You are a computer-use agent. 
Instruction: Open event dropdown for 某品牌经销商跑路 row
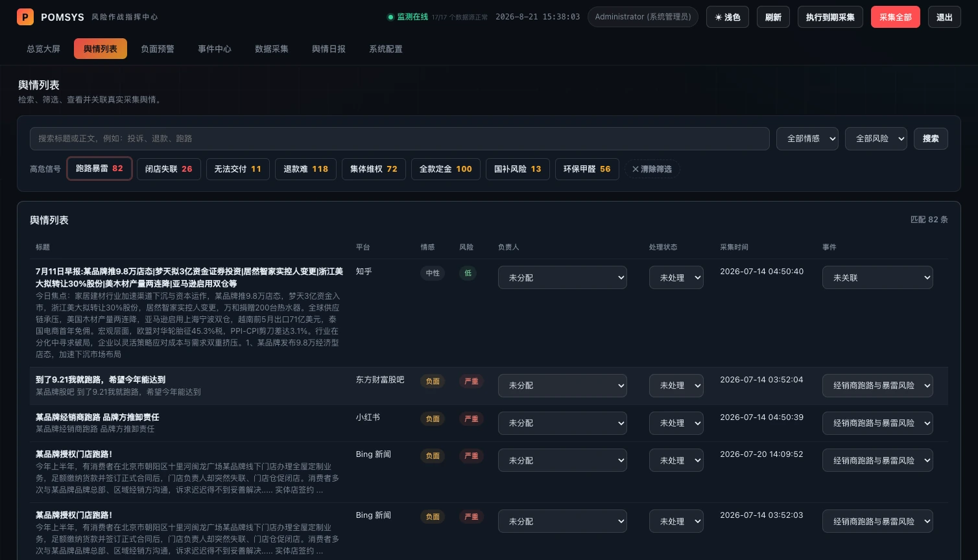[x=877, y=423]
